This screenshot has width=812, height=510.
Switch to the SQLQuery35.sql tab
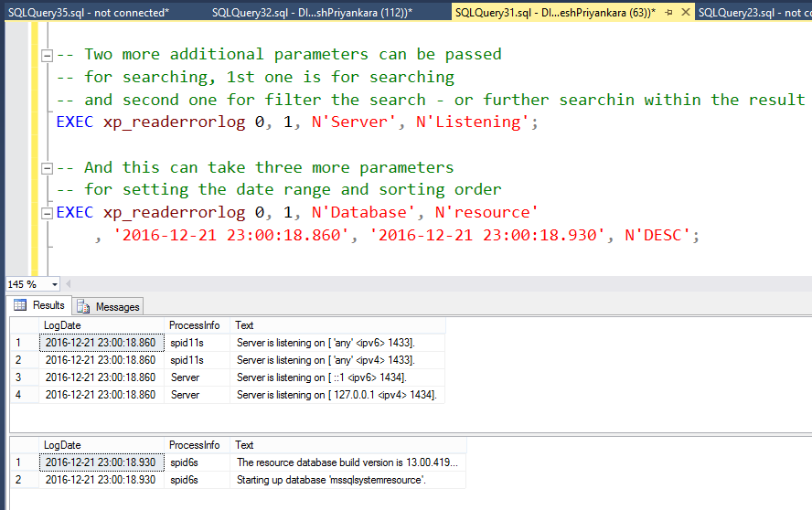(89, 13)
